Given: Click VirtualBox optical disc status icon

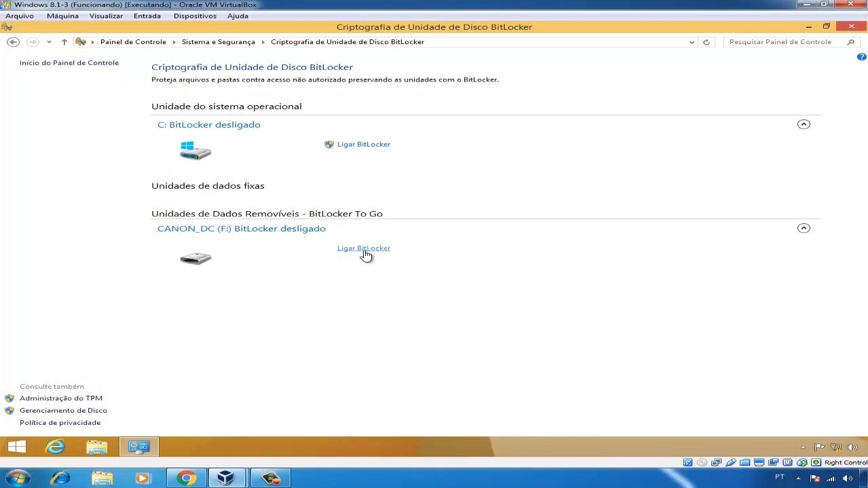Looking at the screenshot, I should pyautogui.click(x=702, y=463).
